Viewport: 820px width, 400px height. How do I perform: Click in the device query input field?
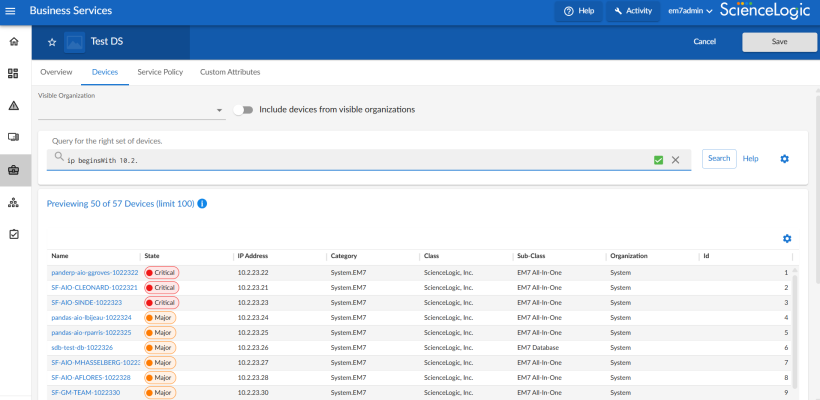tap(350, 160)
